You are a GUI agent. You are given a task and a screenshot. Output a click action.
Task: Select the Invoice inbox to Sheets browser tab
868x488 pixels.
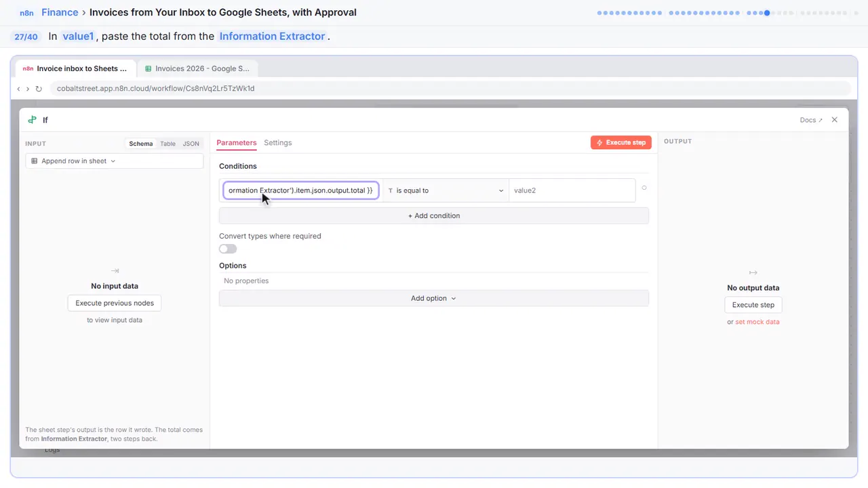coord(75,68)
